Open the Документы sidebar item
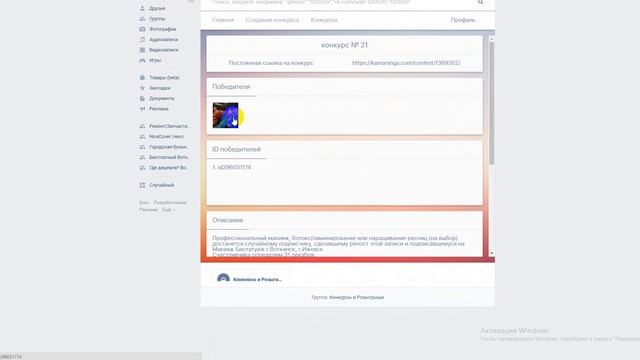 pyautogui.click(x=162, y=98)
